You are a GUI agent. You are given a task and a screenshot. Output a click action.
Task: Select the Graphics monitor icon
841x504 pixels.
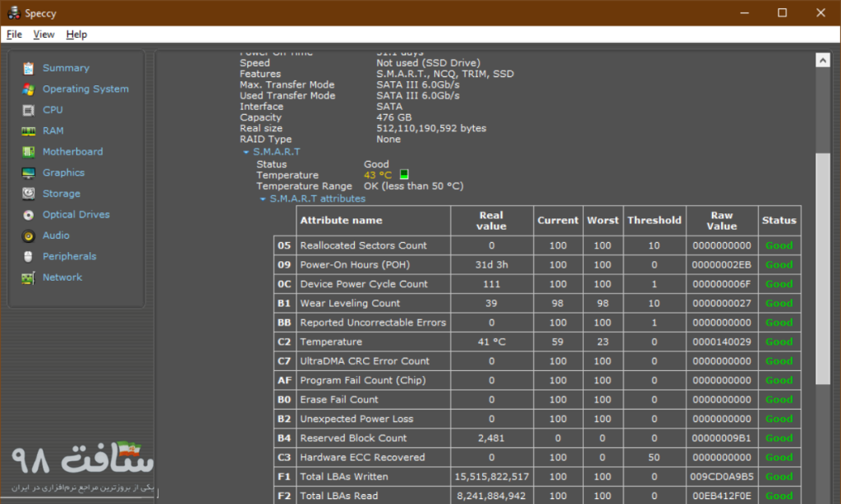[x=29, y=172]
